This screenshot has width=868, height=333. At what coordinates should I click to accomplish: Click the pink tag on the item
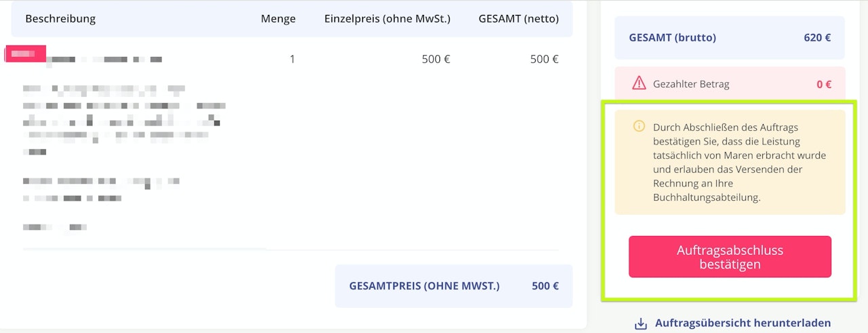point(25,54)
